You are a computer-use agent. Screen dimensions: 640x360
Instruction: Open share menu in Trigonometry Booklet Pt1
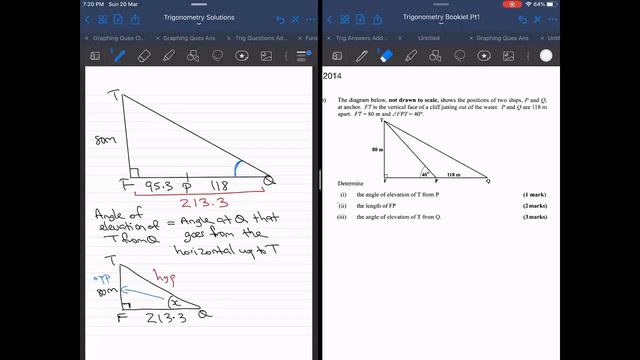(378, 19)
